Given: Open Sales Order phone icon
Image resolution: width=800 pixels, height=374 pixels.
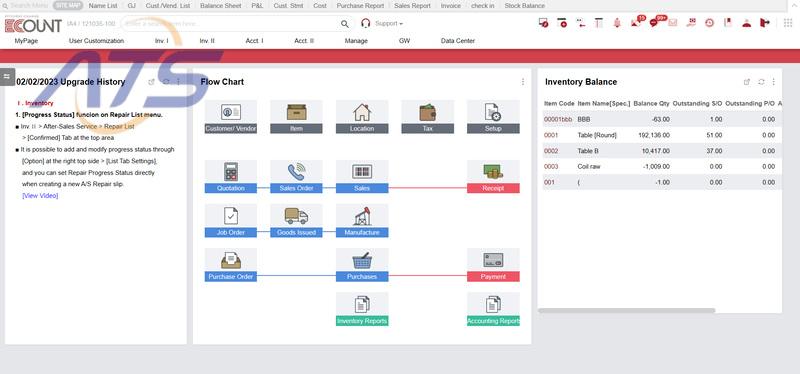Looking at the screenshot, I should click(x=296, y=172).
